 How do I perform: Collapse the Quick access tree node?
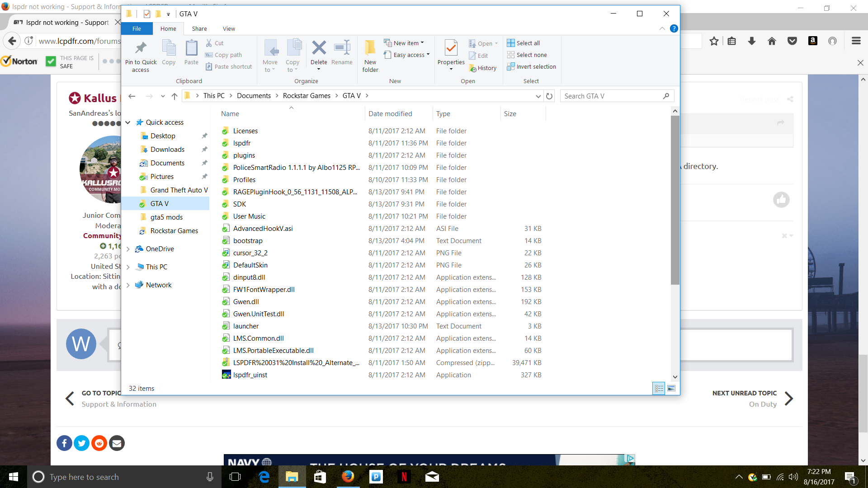click(x=128, y=122)
